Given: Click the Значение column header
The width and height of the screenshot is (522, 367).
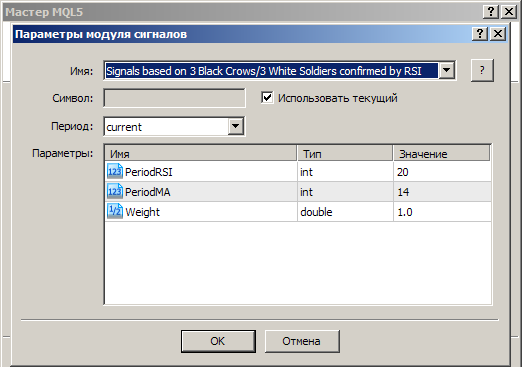Looking at the screenshot, I should [x=441, y=154].
